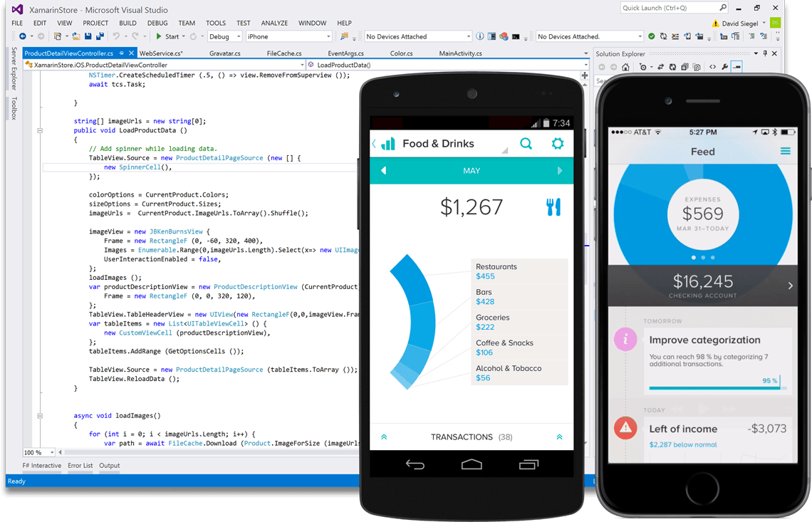Tap previous month arrow beside MAY
Viewport: 812px width, 522px height.
click(383, 170)
